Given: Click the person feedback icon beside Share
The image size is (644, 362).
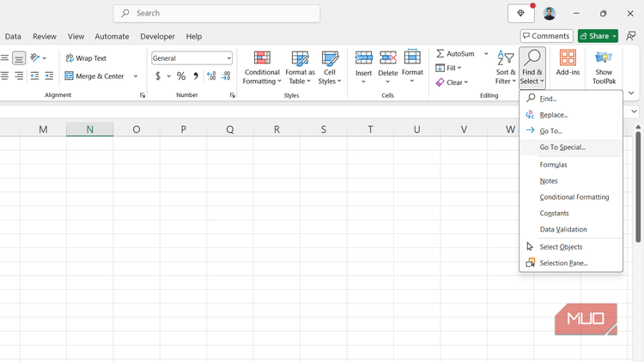Looking at the screenshot, I should pyautogui.click(x=631, y=36).
